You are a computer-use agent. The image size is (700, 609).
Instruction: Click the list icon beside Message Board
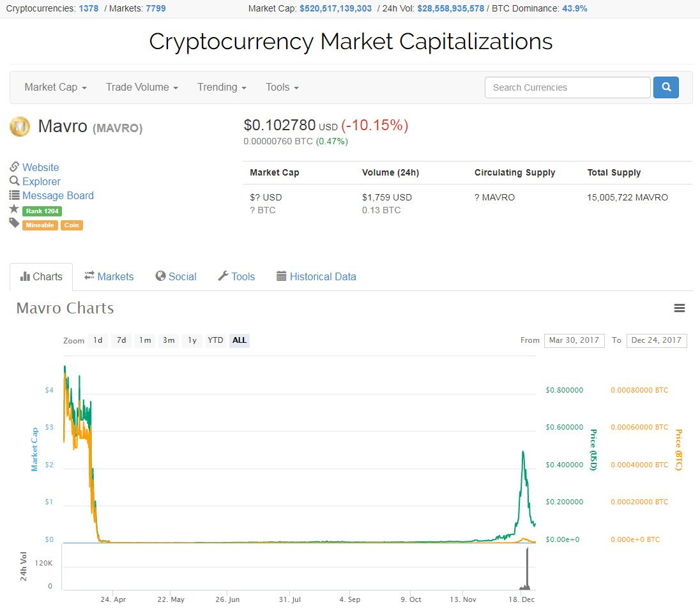14,195
